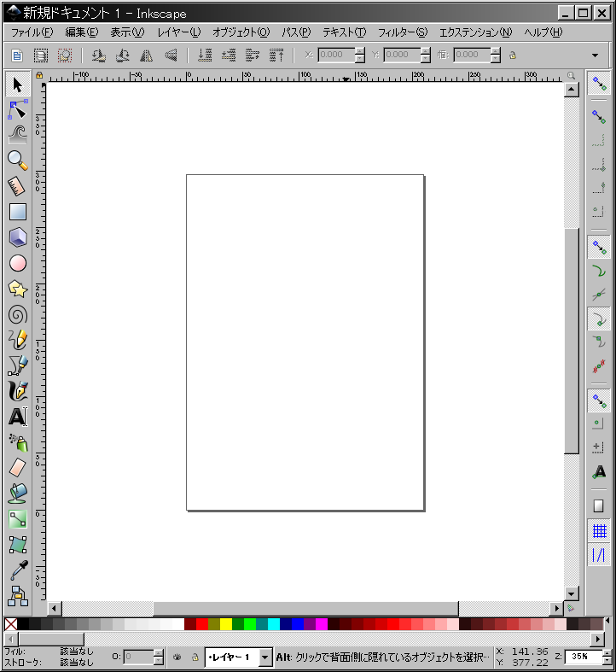Toggle snap to page border

point(599,506)
